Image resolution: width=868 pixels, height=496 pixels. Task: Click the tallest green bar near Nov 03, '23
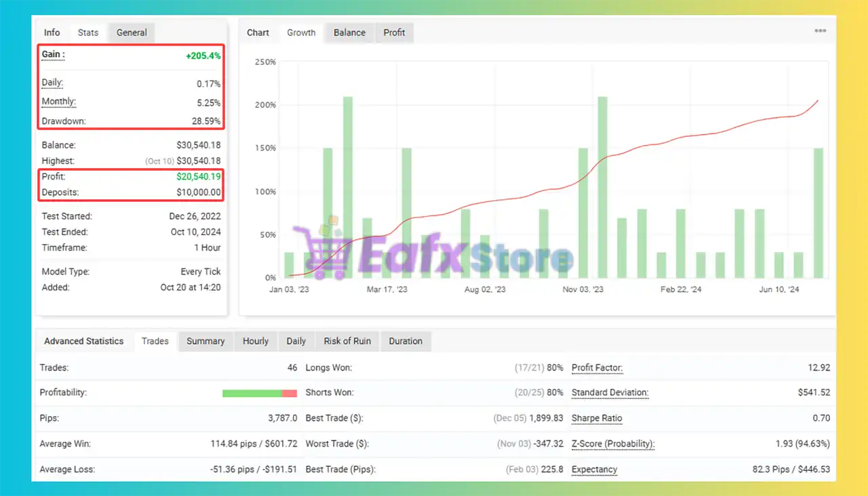(602, 187)
